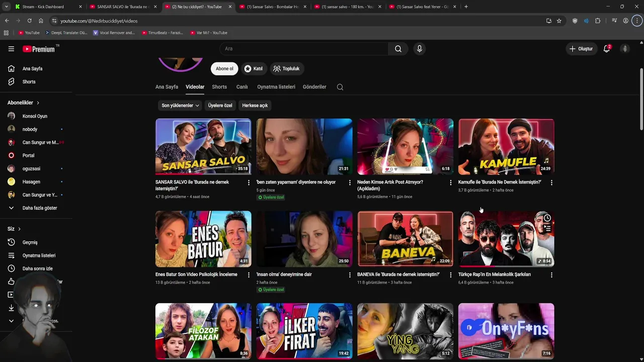Click the YouTube Premium logo

pos(40,49)
